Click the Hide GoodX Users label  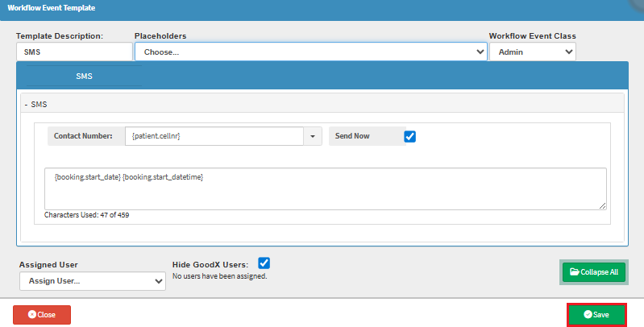click(x=210, y=264)
